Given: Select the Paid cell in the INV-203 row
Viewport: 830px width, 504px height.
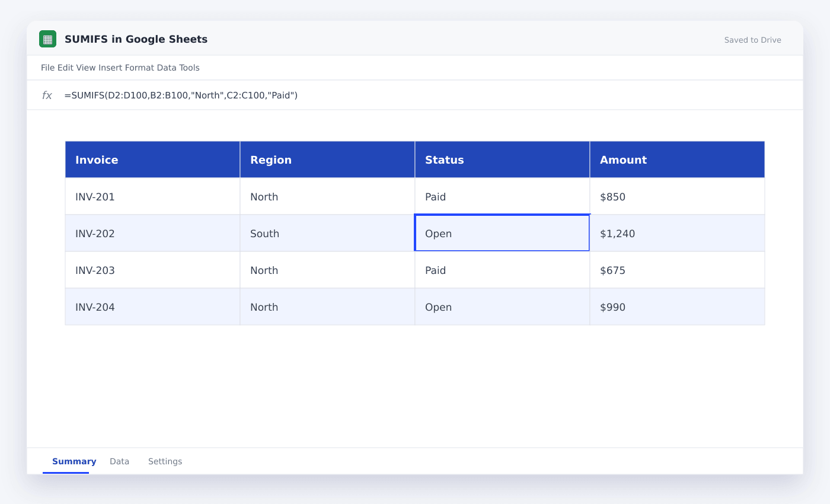Looking at the screenshot, I should (x=502, y=270).
